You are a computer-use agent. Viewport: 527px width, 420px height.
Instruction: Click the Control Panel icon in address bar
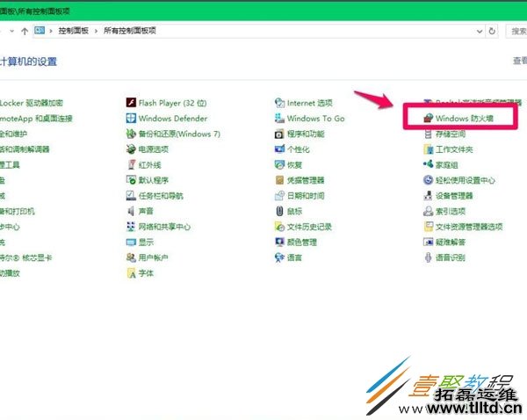point(40,31)
